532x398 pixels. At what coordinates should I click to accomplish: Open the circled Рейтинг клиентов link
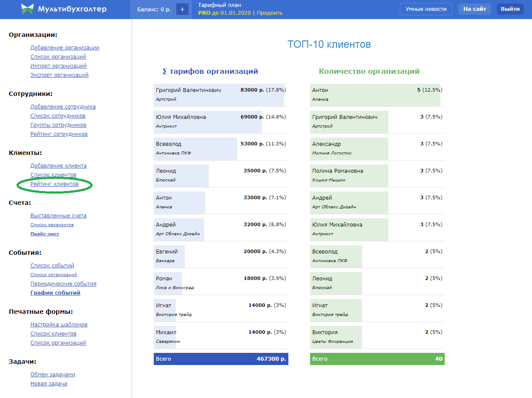pyautogui.click(x=54, y=184)
